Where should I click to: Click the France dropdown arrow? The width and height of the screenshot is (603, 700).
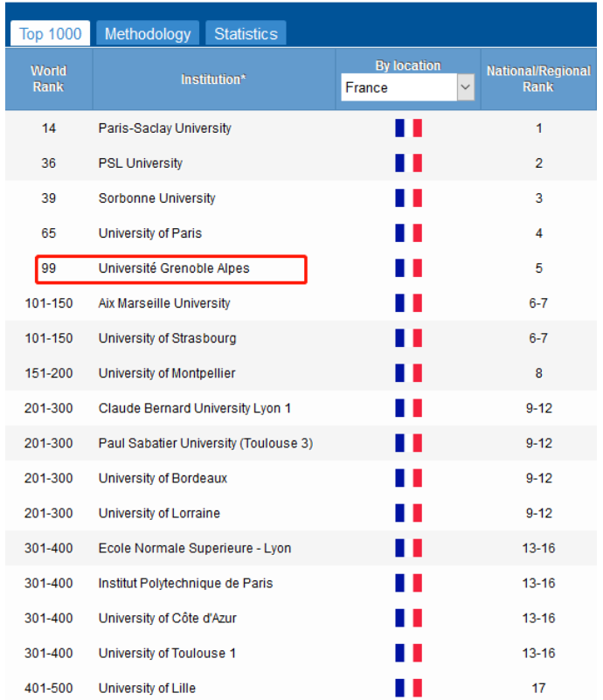[x=466, y=87]
